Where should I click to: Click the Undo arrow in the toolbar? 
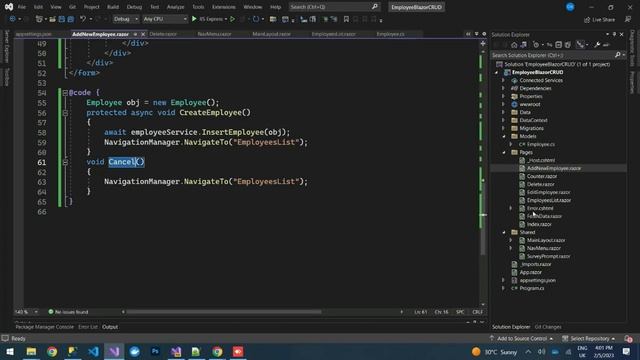coord(83,19)
